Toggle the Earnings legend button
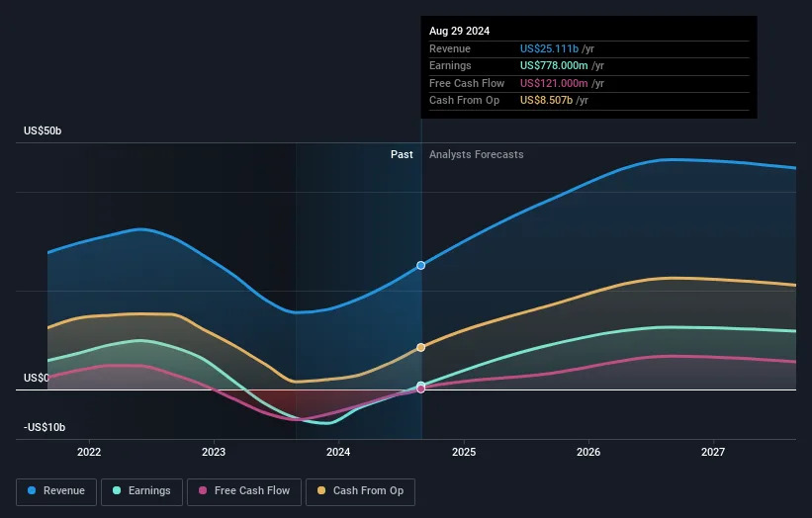The height and width of the screenshot is (518, 812). point(141,491)
